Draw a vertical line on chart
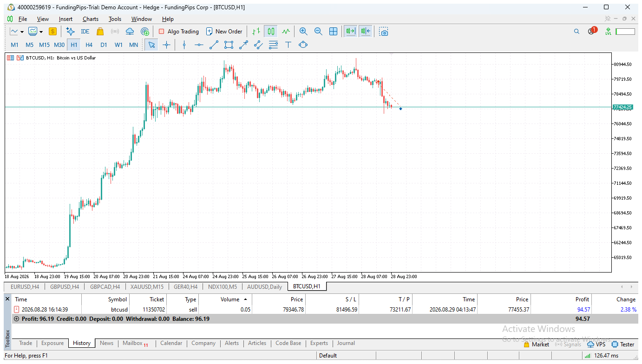 184,45
